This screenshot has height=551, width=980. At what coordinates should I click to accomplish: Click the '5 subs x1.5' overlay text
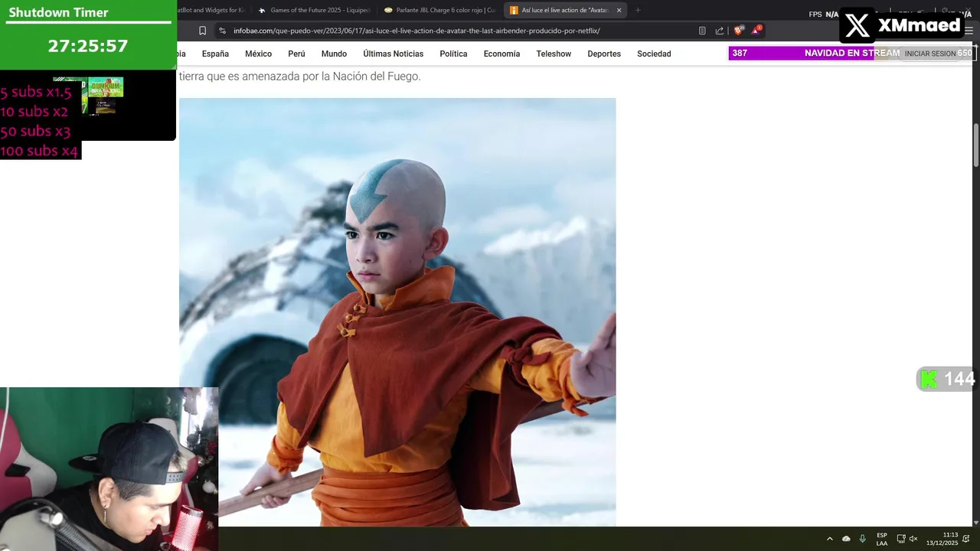point(36,93)
